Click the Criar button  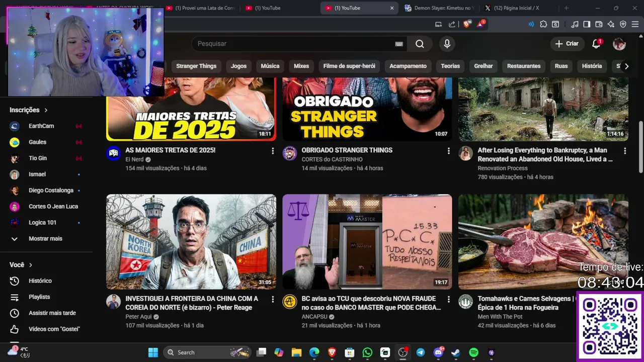tap(567, 44)
